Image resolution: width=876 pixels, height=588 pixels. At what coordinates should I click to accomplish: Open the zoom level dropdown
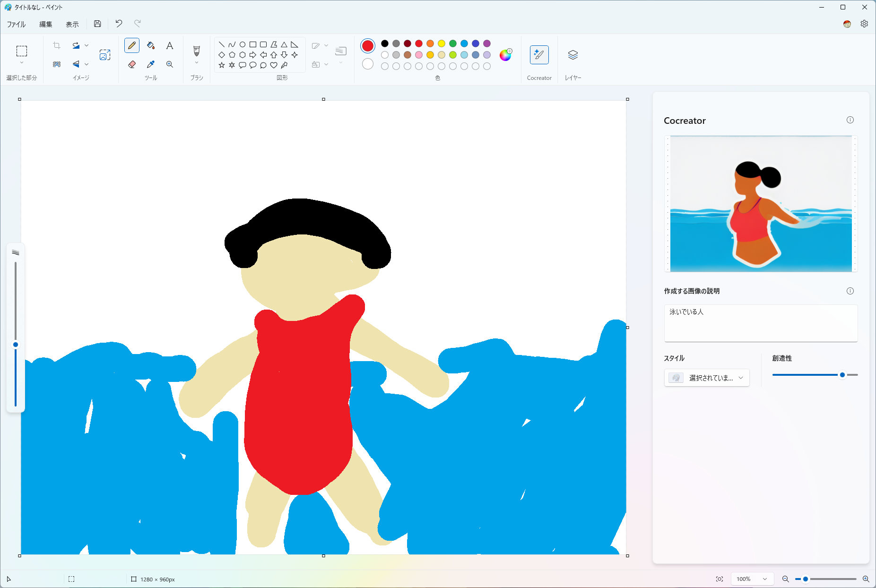point(752,579)
